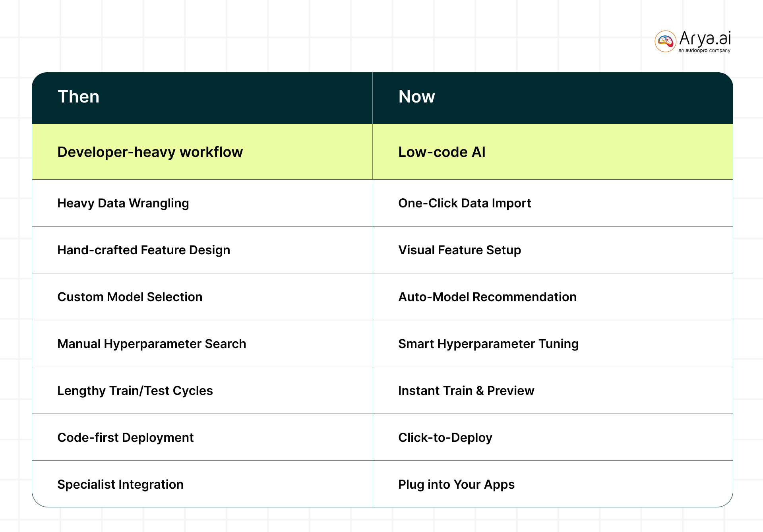The image size is (763, 532).
Task: Click 'Manual Hyperparameter Search' cell
Action: pyautogui.click(x=202, y=344)
